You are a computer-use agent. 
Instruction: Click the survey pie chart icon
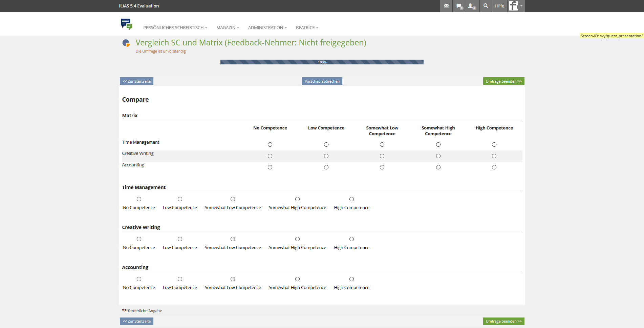(x=126, y=43)
